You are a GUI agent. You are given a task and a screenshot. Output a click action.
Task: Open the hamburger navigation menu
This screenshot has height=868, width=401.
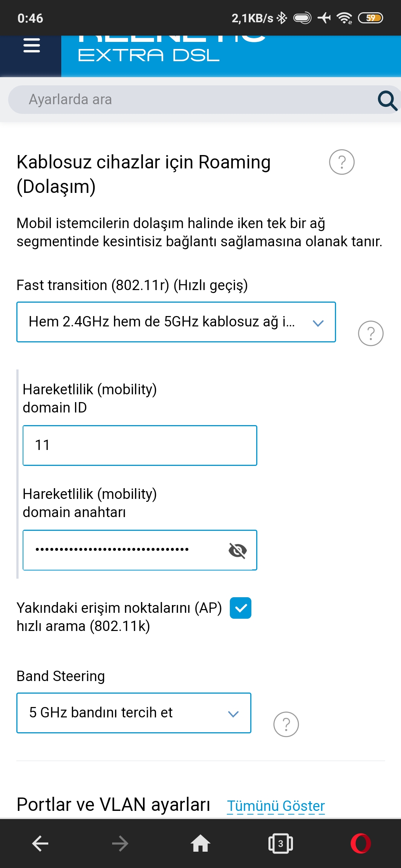click(32, 45)
